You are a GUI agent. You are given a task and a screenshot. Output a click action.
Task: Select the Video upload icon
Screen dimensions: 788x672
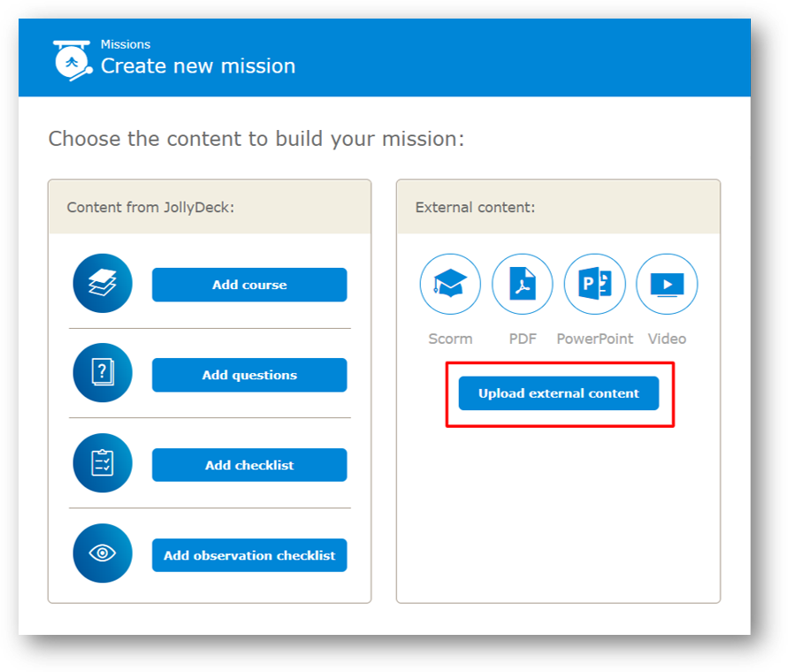coord(667,284)
